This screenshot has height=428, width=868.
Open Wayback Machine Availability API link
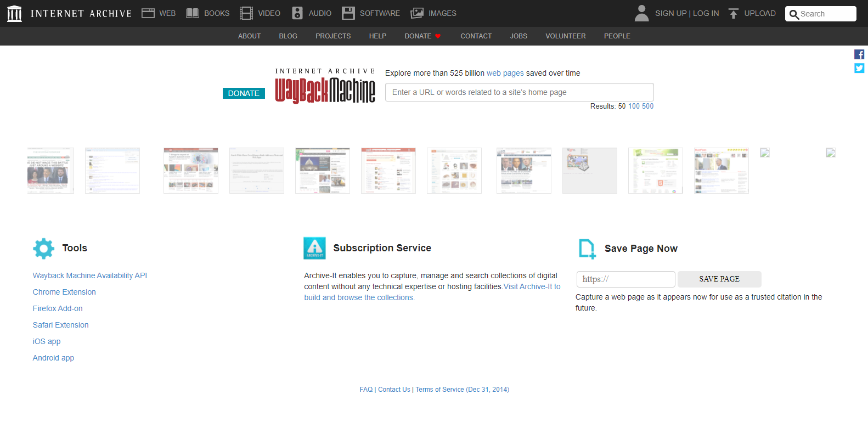point(90,275)
